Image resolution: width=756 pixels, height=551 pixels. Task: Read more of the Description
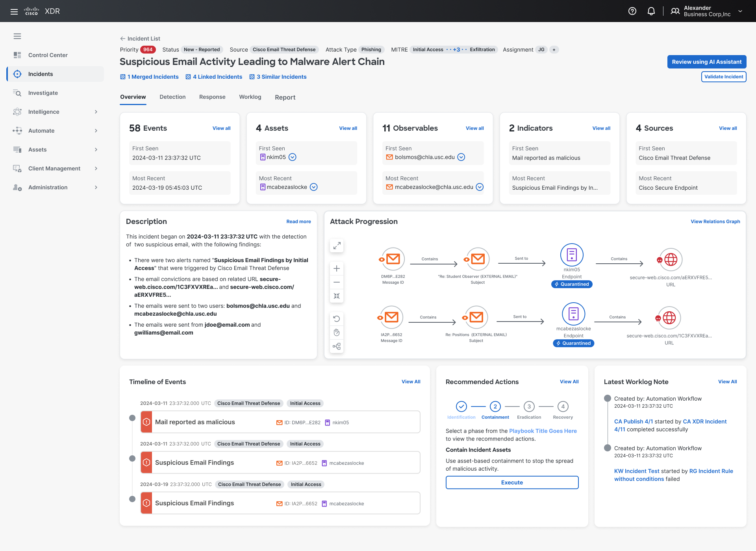pos(298,222)
